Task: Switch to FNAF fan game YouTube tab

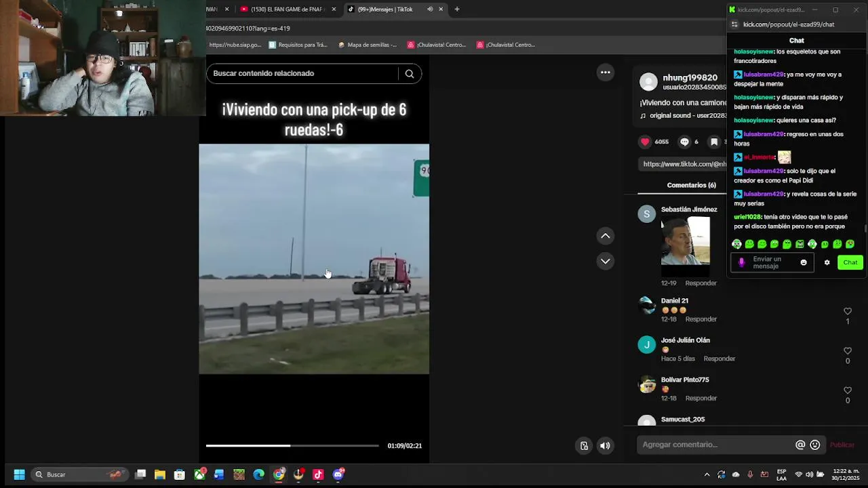Action: coord(287,9)
